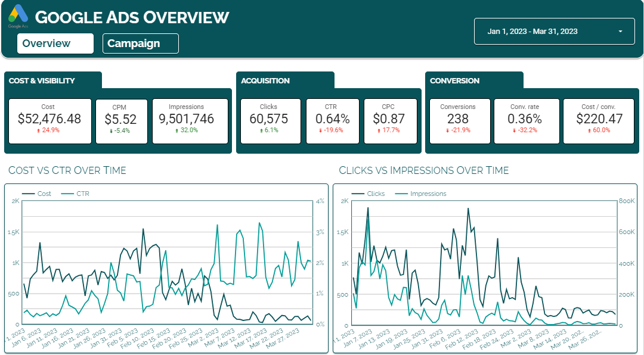Toggle the CTR series in chart legend
The height and width of the screenshot is (355, 644).
pyautogui.click(x=75, y=194)
